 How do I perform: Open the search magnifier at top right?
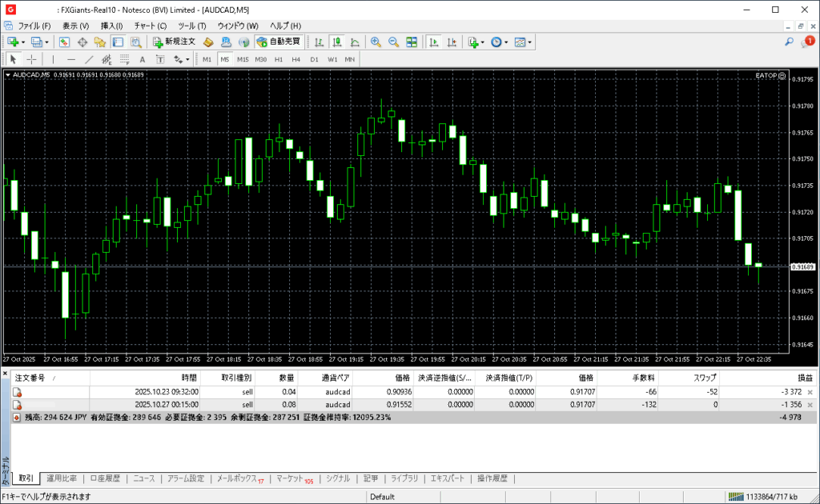pyautogui.click(x=789, y=42)
